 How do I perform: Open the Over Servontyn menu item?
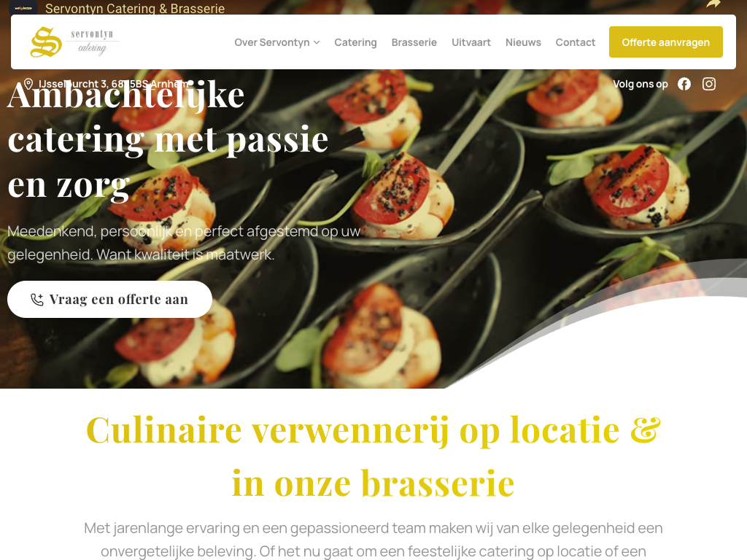[272, 42]
